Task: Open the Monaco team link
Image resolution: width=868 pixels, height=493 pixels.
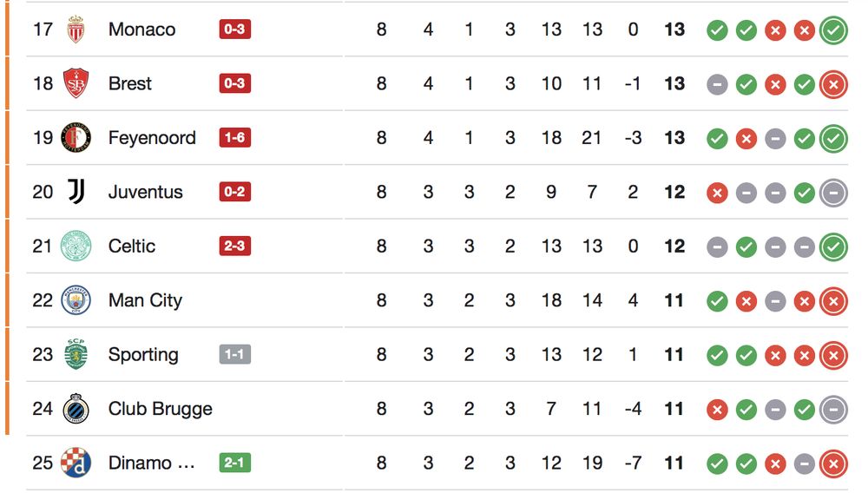Action: pos(141,30)
